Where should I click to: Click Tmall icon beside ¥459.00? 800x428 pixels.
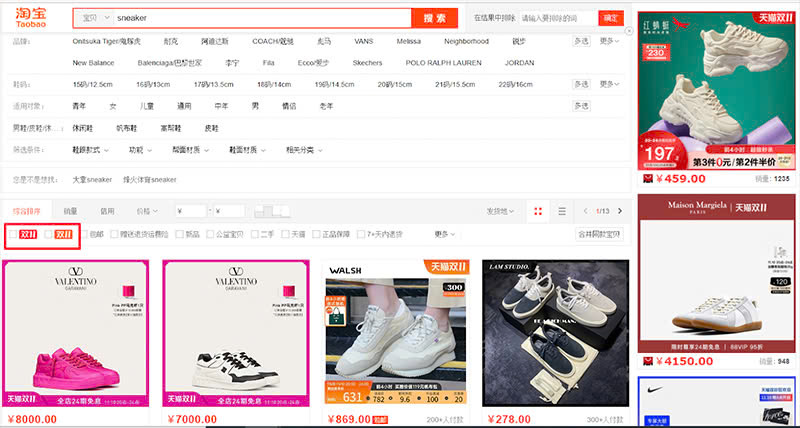tap(647, 179)
